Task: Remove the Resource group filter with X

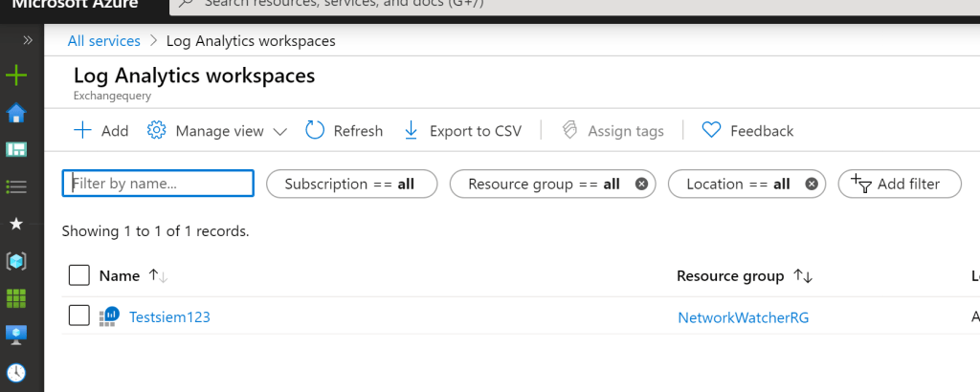Action: [641, 184]
